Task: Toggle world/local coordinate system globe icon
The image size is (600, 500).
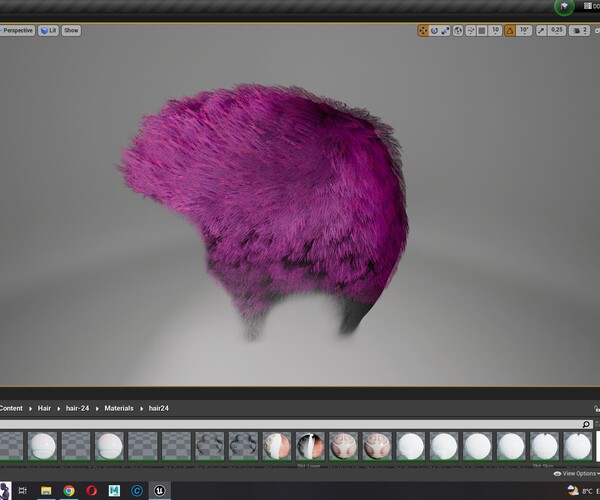Action: [x=458, y=31]
